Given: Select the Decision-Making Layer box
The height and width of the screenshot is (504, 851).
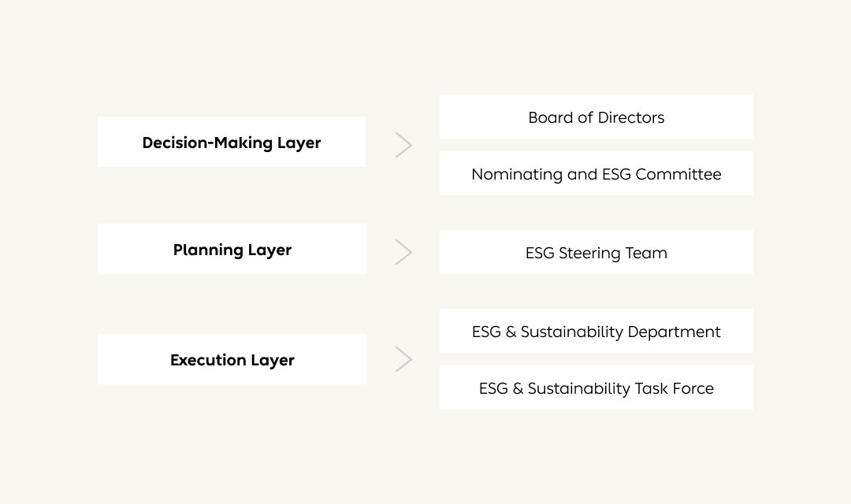Looking at the screenshot, I should [x=232, y=142].
